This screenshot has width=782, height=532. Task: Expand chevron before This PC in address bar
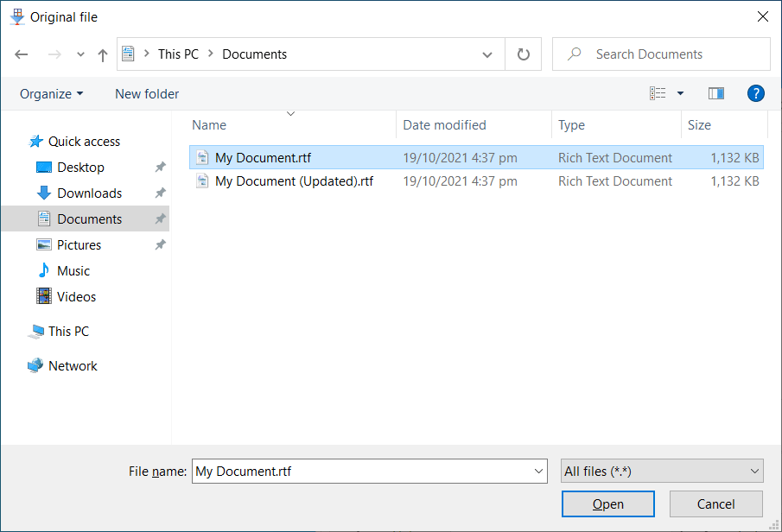147,54
